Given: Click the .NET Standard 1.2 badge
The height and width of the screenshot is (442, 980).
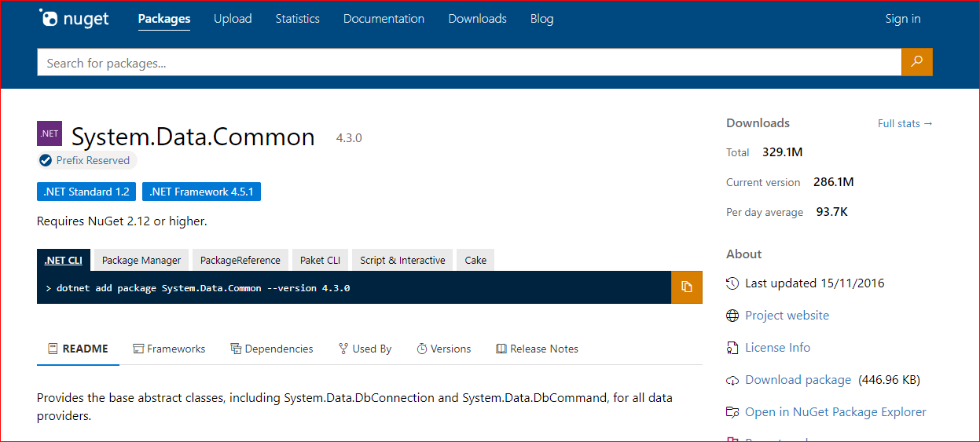Looking at the screenshot, I should [x=86, y=192].
